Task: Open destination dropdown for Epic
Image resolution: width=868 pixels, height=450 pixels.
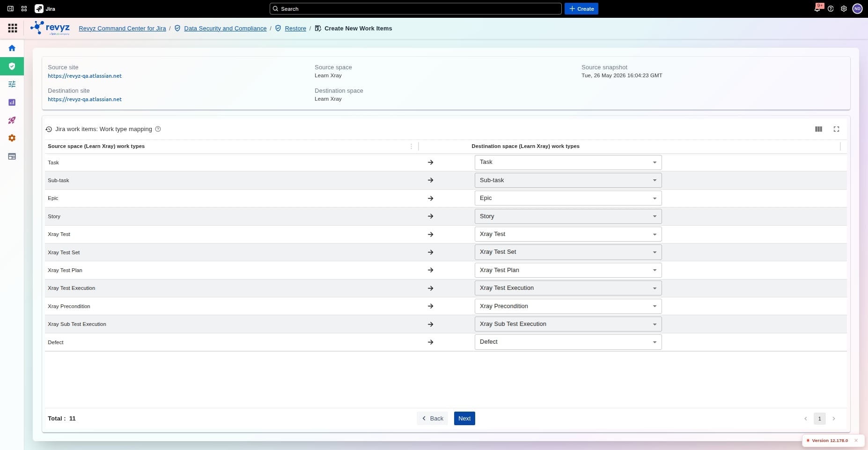Action: coord(568,198)
